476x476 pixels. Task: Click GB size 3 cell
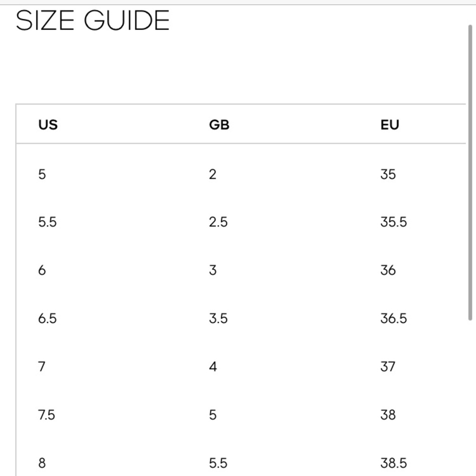(213, 270)
